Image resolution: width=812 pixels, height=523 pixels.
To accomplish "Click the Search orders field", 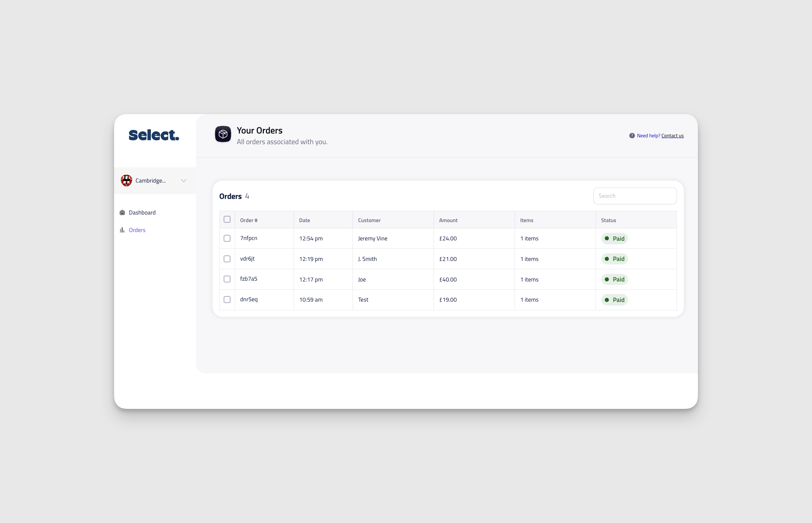I will [634, 196].
